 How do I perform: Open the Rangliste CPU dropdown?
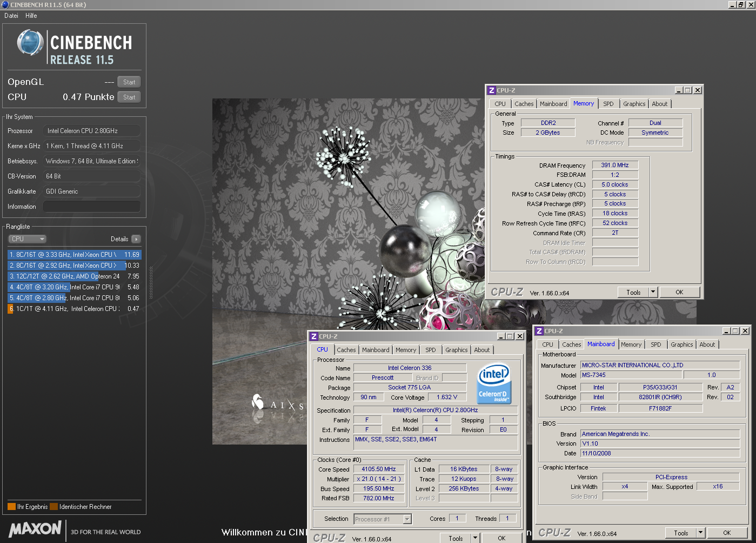point(27,239)
